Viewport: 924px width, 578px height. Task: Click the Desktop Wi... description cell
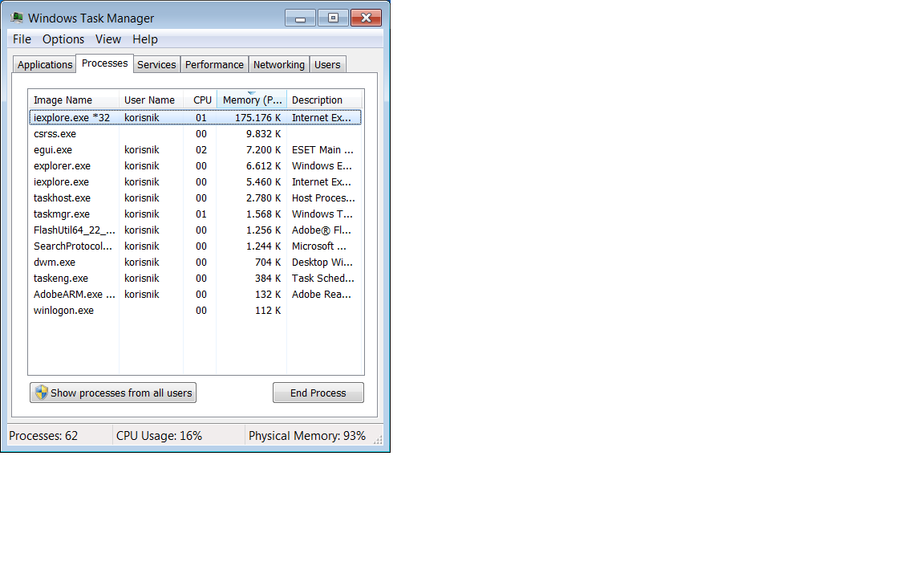[x=322, y=263]
